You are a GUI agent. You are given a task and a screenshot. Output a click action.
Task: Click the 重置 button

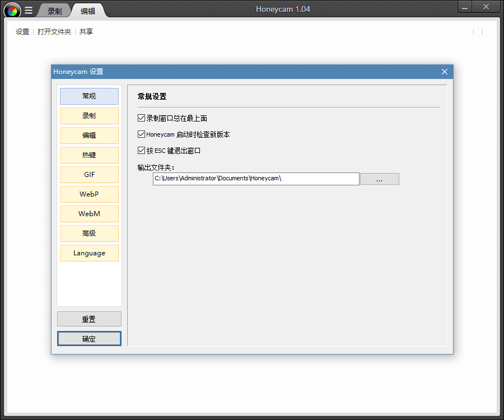point(90,319)
